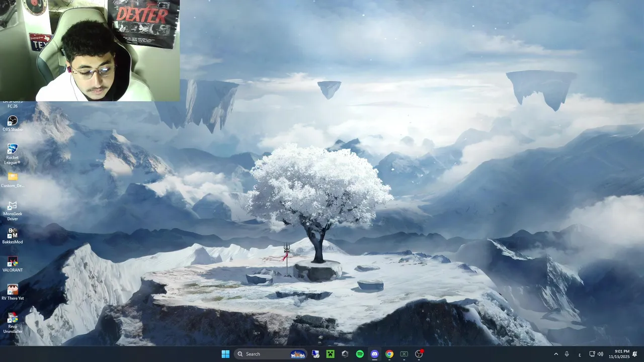Open the hexagon app icon next to Minecraft
This screenshot has height=362, width=644.
[345, 354]
